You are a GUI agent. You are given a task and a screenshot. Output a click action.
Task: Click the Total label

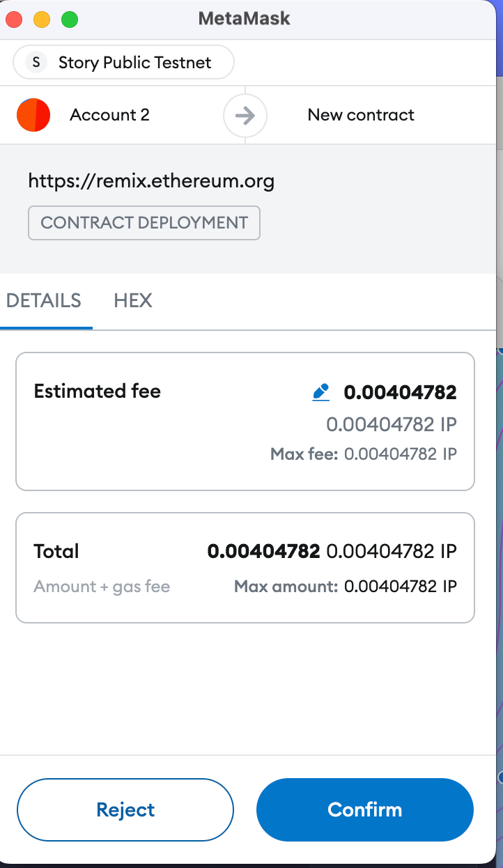pyautogui.click(x=56, y=551)
